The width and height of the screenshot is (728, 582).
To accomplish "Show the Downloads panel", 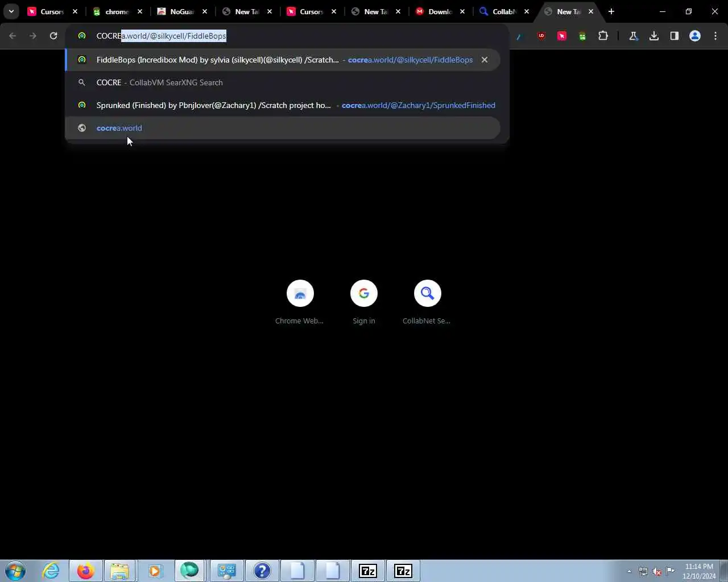I will (654, 36).
